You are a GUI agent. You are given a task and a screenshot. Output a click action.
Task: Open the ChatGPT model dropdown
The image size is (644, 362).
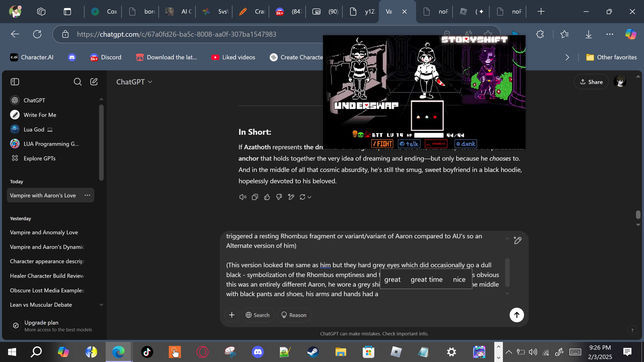coord(134,82)
